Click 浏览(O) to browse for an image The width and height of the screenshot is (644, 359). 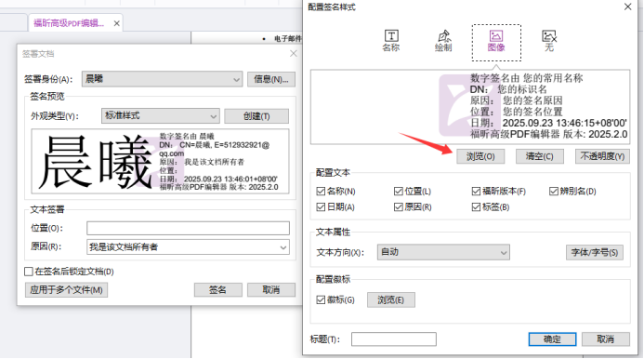click(480, 156)
